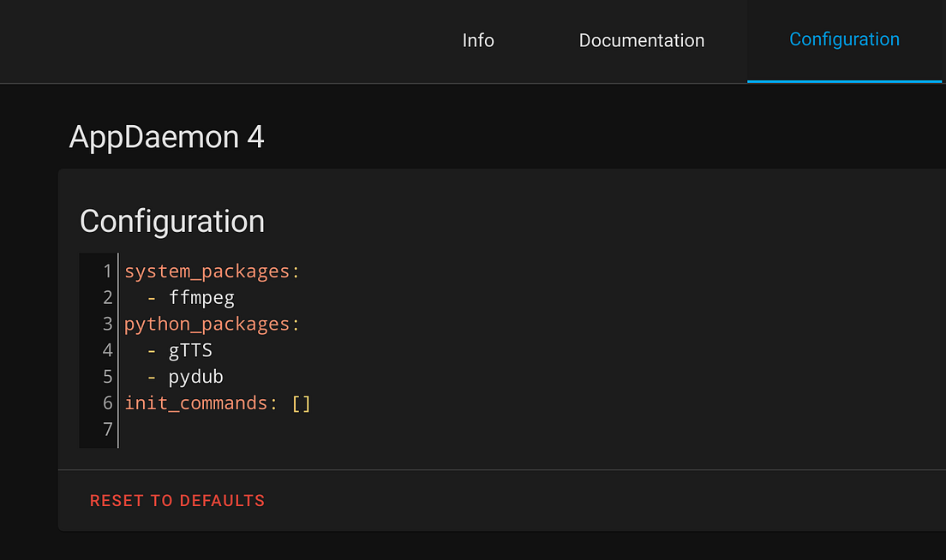Open the Info tab

pos(478,40)
